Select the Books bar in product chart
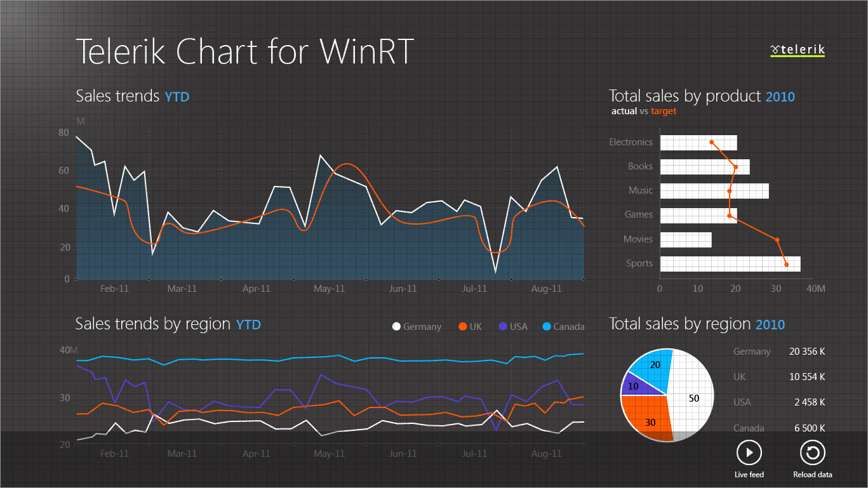The image size is (868, 488). click(705, 166)
